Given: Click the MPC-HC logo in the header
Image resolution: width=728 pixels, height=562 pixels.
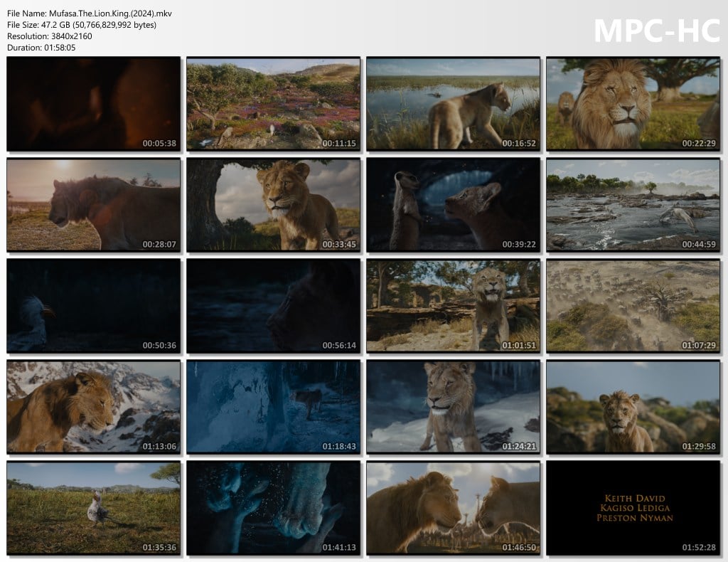Looking at the screenshot, I should (x=656, y=30).
